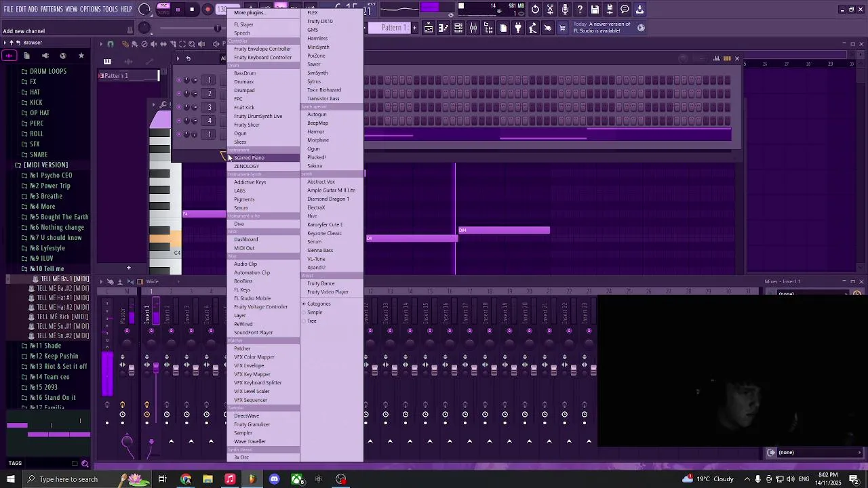The width and height of the screenshot is (868, 488).
Task: Choose Fruity DX10 from plugin list
Action: (332, 21)
